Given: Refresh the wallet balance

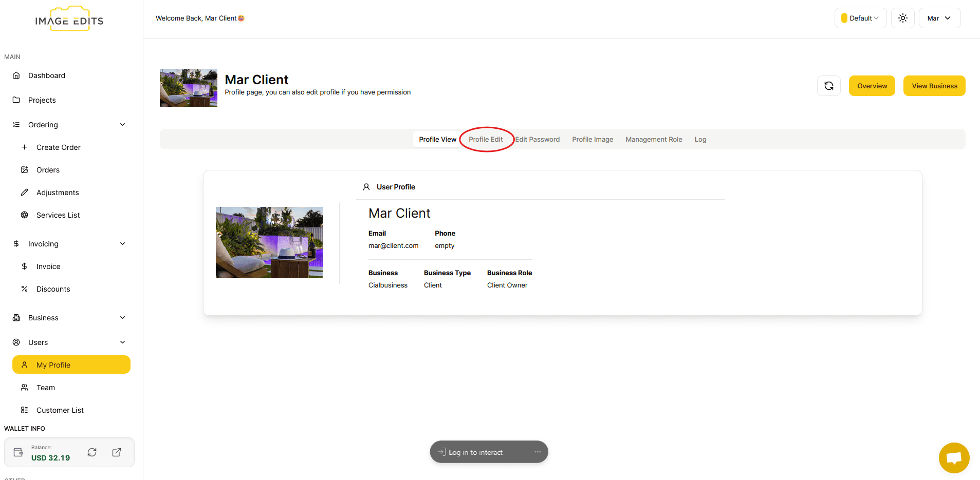Looking at the screenshot, I should 92,452.
